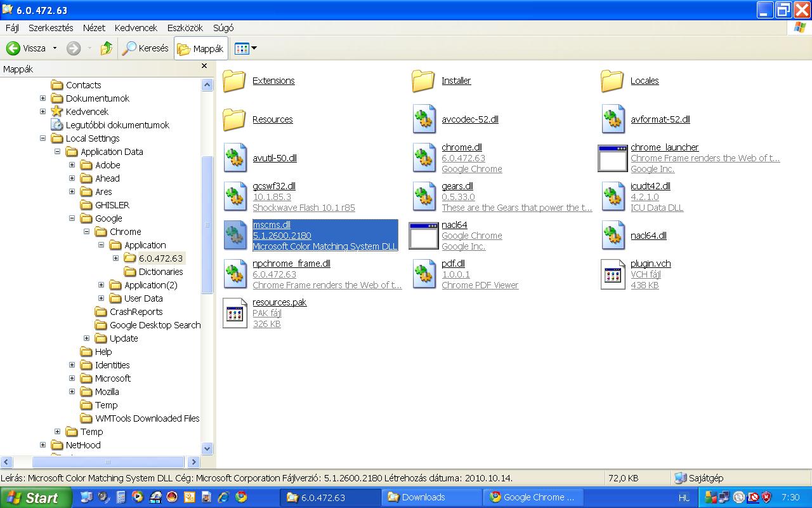Click the highlighted mscms.dll file icon
This screenshot has height=508, width=812.
[x=235, y=236]
